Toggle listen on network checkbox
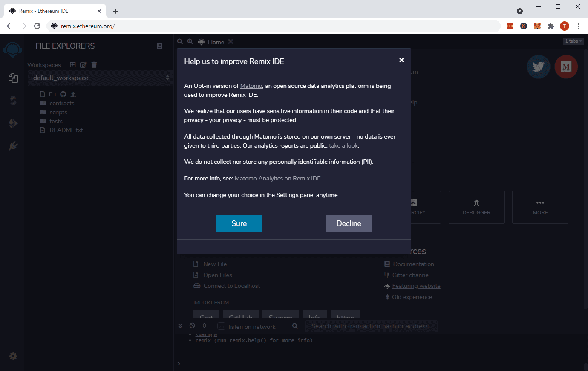Screen dimensions: 588x371 pyautogui.click(x=221, y=326)
